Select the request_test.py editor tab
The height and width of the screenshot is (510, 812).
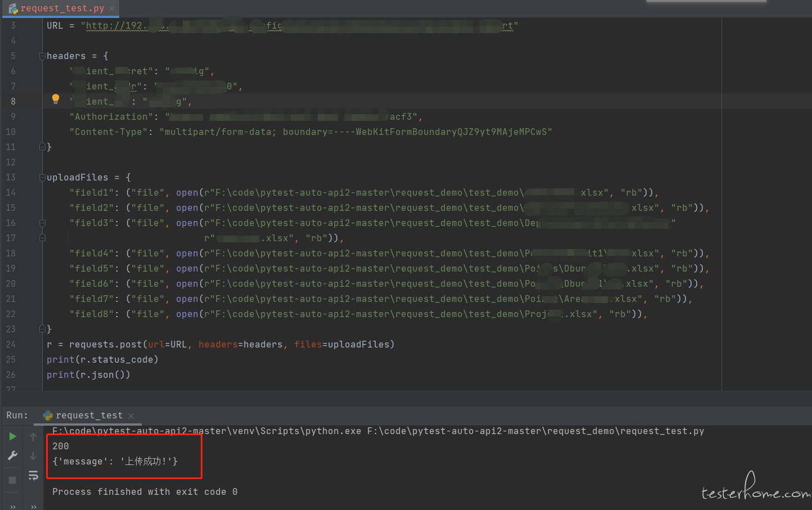pyautogui.click(x=62, y=8)
